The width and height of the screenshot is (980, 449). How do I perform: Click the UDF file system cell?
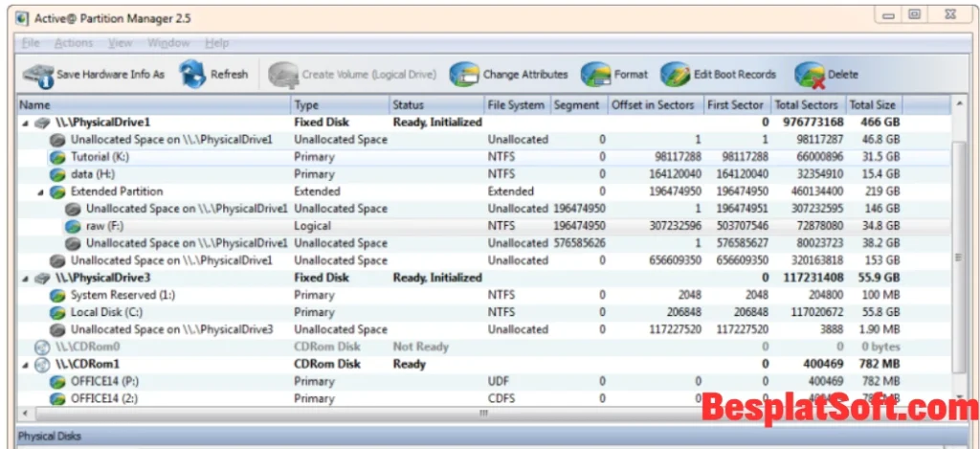498,381
